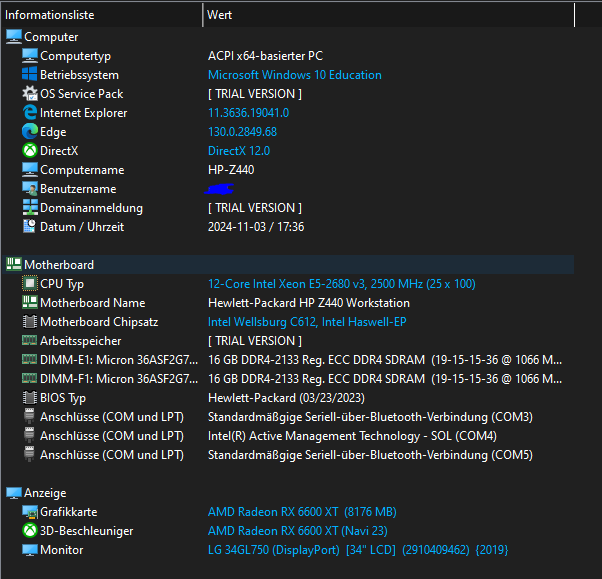This screenshot has width=602, height=579.
Task: Click the Edge browser icon
Action: click(x=30, y=132)
